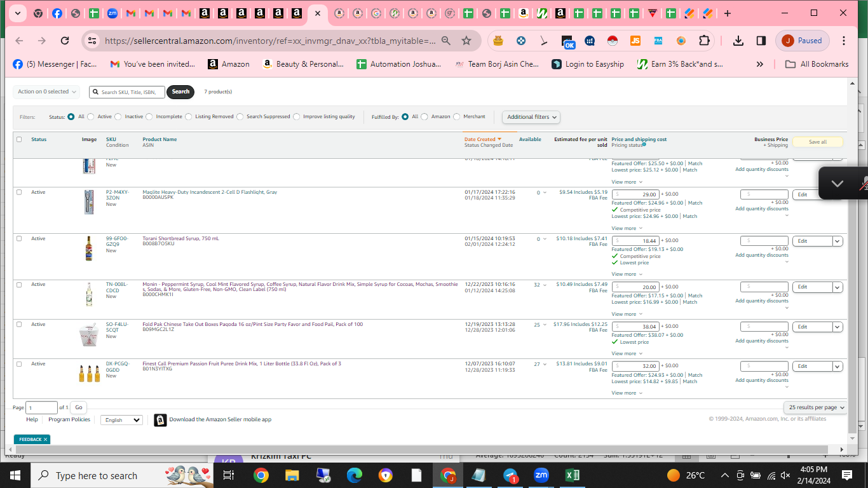This screenshot has width=868, height=488.
Task: Click Go to jump to page
Action: (79, 407)
